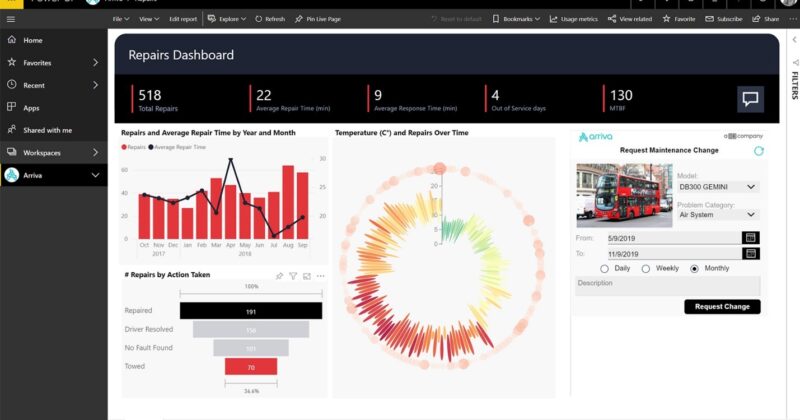
Task: Click Request Change button
Action: 722,307
